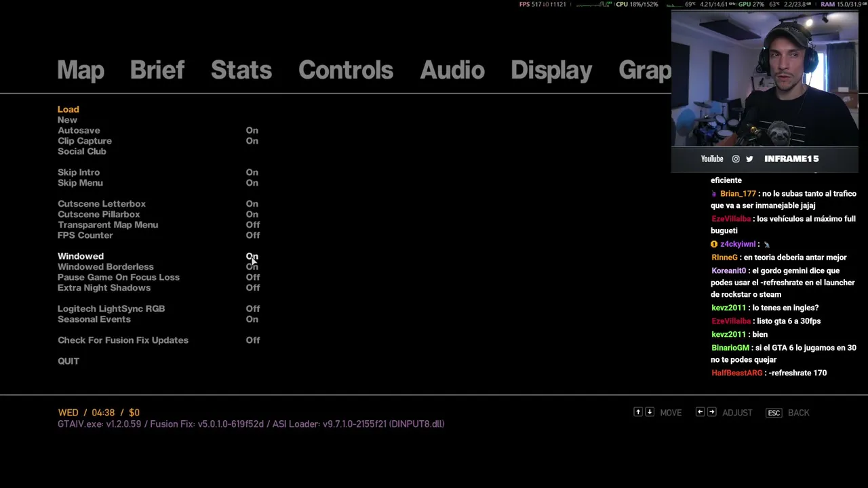
Task: Highlight the Cutscene Letterbox setting label
Action: (102, 204)
